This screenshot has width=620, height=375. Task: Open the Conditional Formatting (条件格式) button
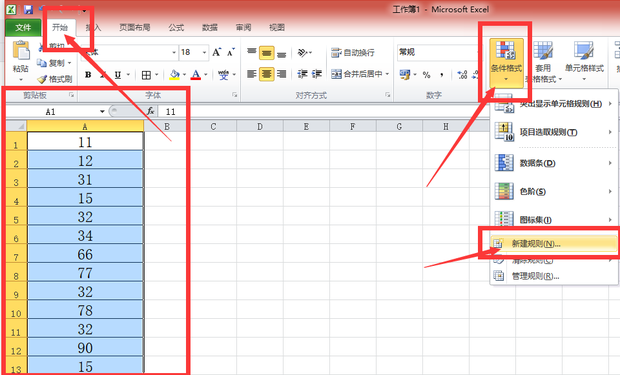(x=506, y=62)
